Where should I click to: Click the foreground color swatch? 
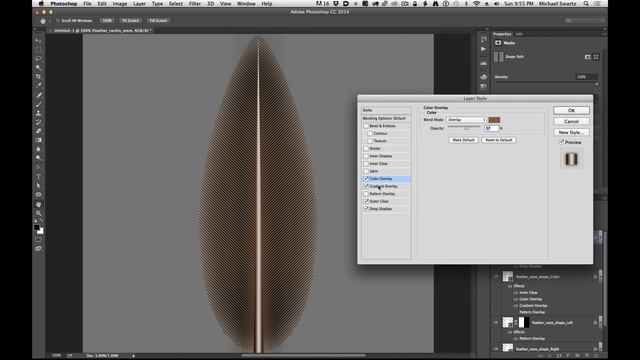(x=37, y=227)
